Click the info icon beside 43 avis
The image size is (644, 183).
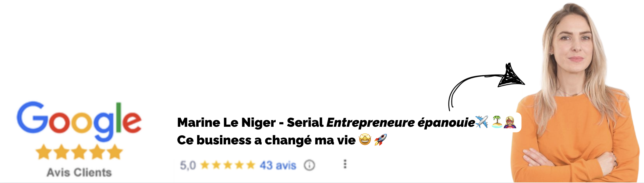[309, 165]
